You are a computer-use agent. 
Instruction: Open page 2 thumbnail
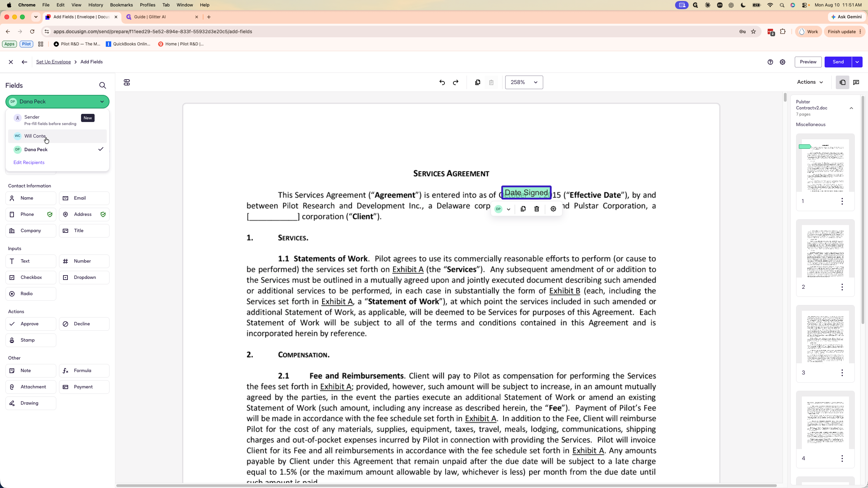coord(825,251)
